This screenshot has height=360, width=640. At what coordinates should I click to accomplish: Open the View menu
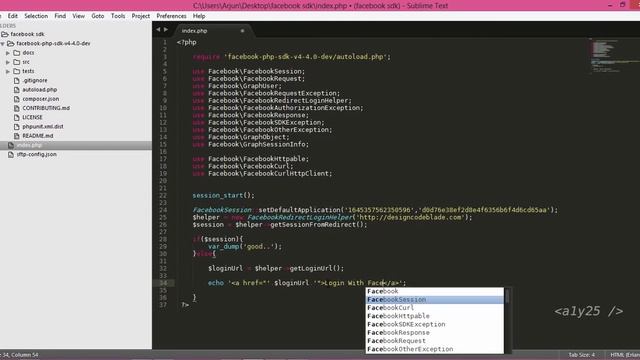point(78,16)
